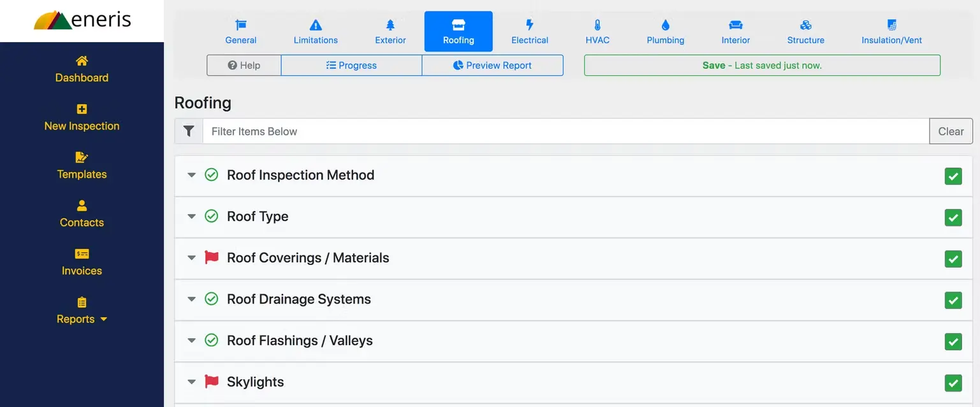Open New Inspection from the sidebar
The image size is (980, 407).
(x=82, y=117)
